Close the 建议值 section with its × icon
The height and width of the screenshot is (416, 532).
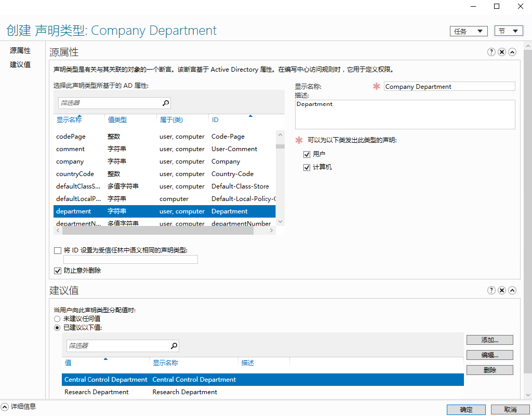(x=501, y=290)
